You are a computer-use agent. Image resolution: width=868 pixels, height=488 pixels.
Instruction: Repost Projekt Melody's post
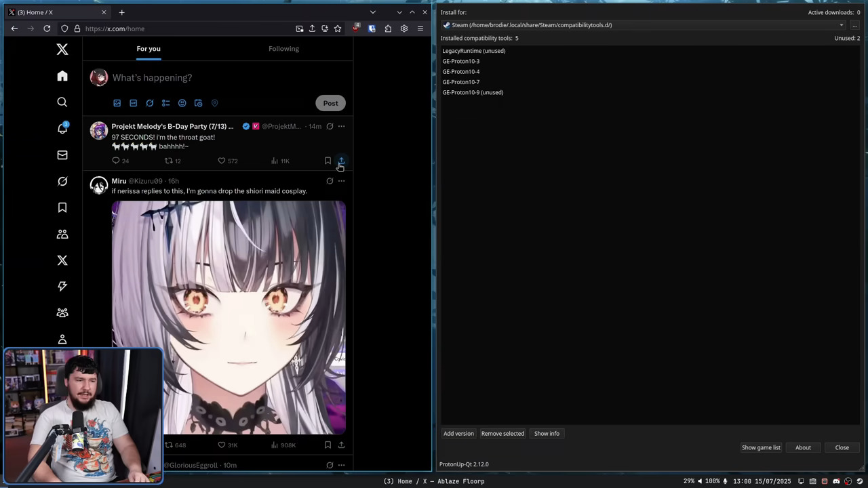point(169,161)
